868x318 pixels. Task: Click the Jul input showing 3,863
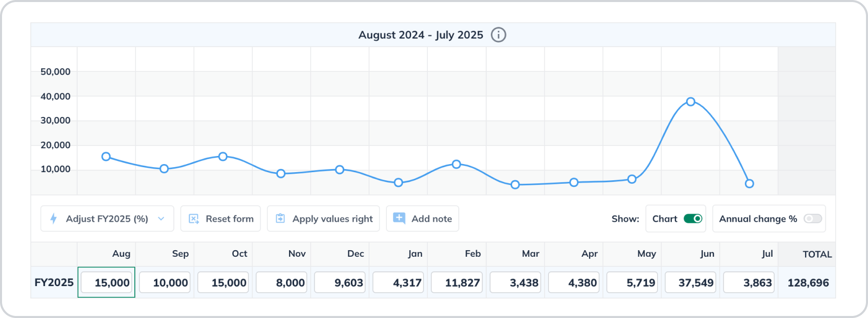(749, 283)
